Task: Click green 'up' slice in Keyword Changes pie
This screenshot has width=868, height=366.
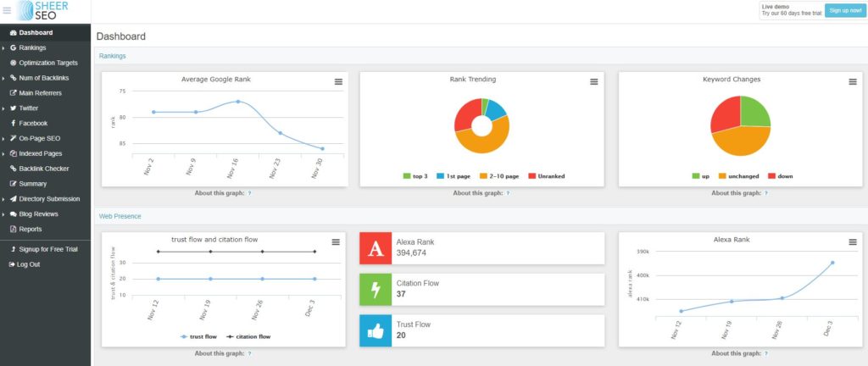Action: click(x=754, y=113)
